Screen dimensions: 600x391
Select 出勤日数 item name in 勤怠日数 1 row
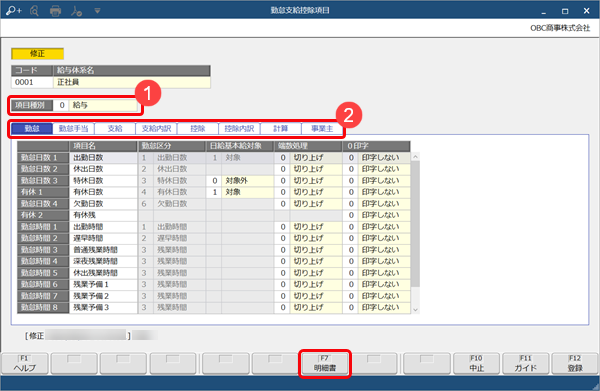pyautogui.click(x=103, y=158)
